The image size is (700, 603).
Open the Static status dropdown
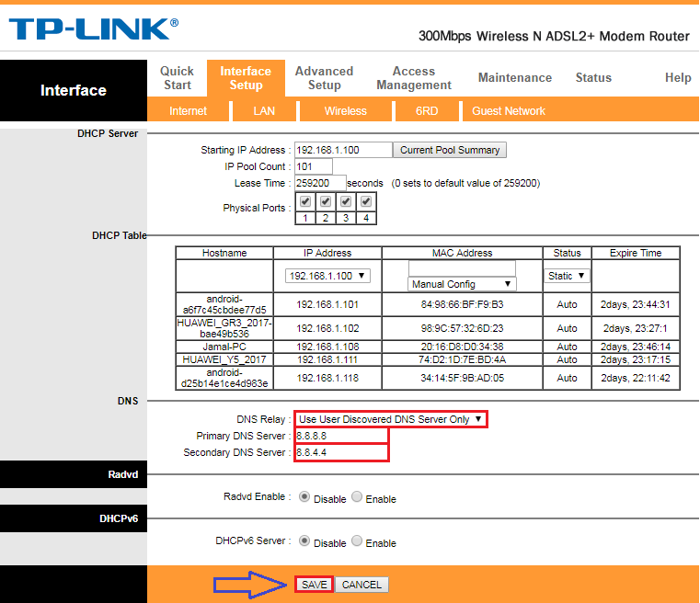567,276
